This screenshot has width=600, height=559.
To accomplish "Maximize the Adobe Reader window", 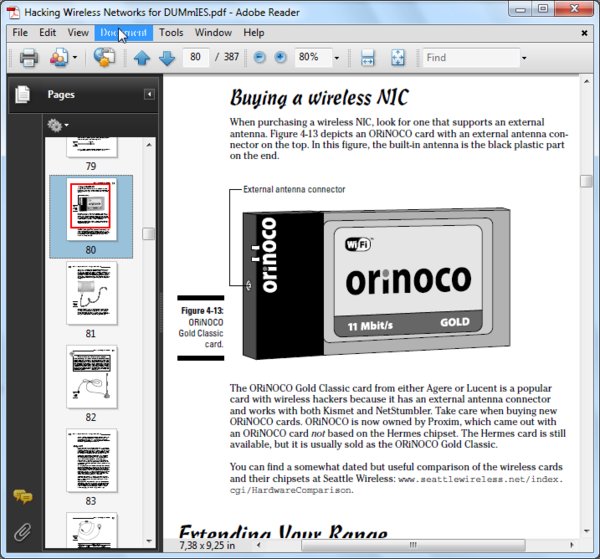I will (543, 8).
